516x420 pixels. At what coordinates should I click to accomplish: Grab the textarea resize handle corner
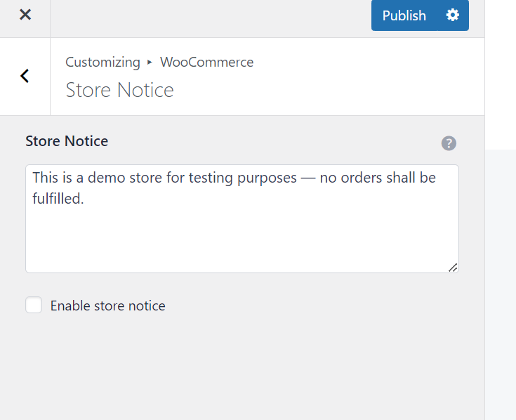[453, 267]
